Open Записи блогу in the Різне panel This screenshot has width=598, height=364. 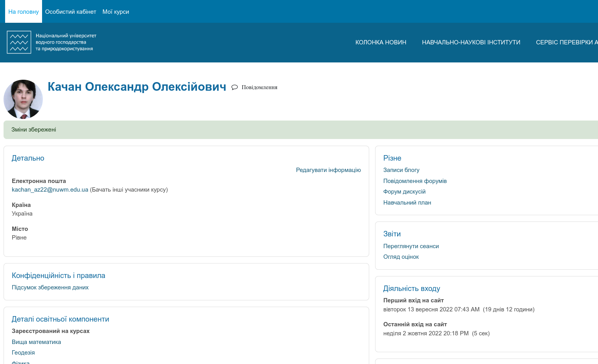tap(401, 170)
